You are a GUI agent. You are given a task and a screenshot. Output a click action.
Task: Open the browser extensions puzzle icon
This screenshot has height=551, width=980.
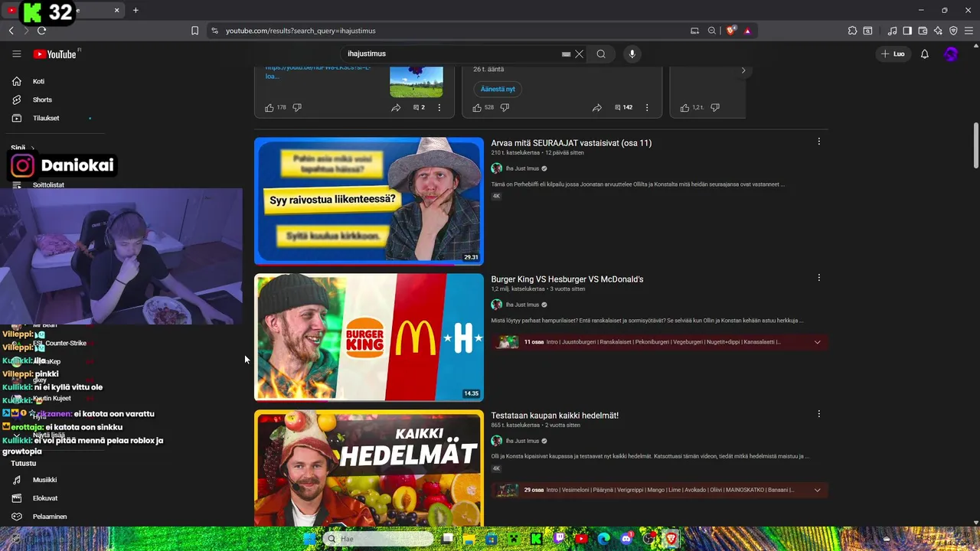coord(852,31)
